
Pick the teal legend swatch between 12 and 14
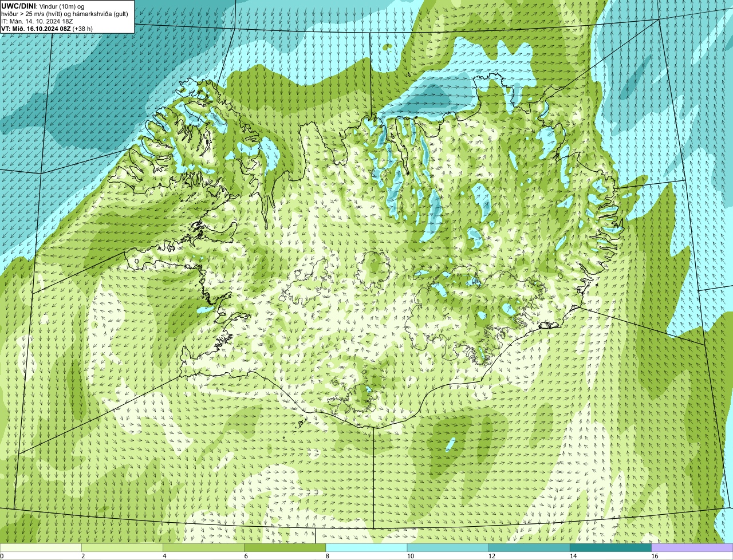click(x=529, y=547)
